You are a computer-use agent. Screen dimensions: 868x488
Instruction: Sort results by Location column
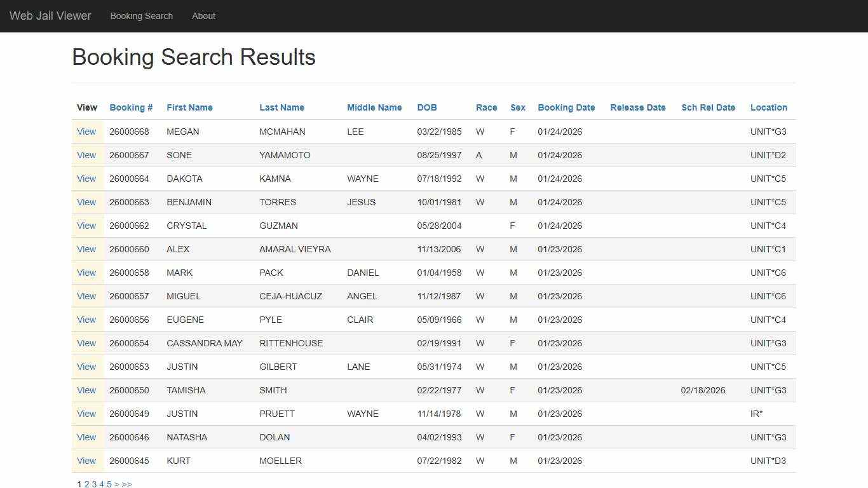click(768, 107)
